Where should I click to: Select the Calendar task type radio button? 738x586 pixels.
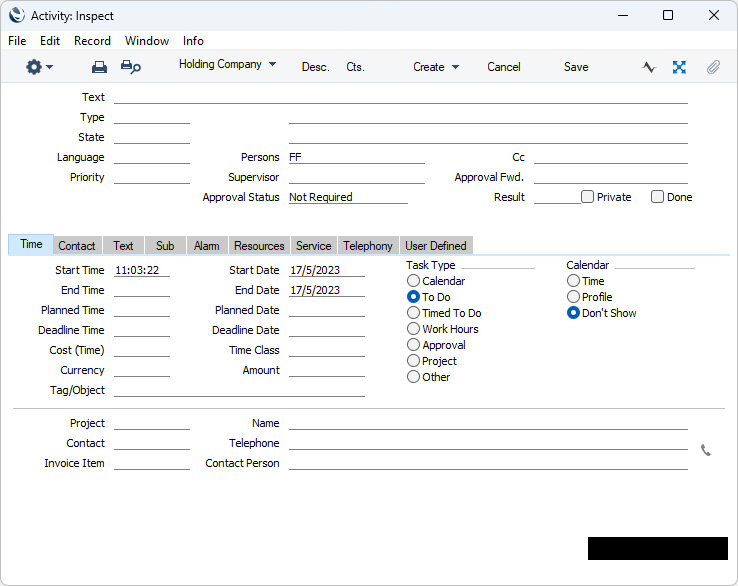coord(413,281)
